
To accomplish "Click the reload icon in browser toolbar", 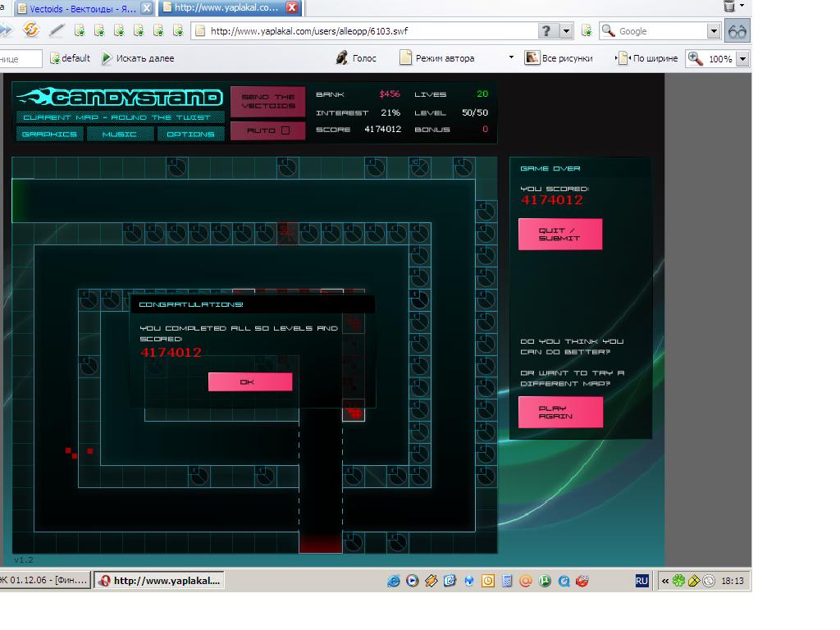I will pyautogui.click(x=30, y=30).
